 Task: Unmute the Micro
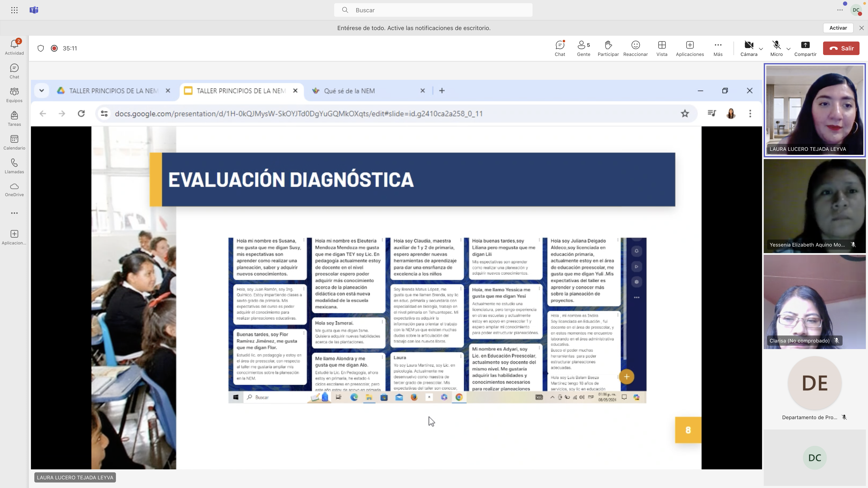(776, 49)
